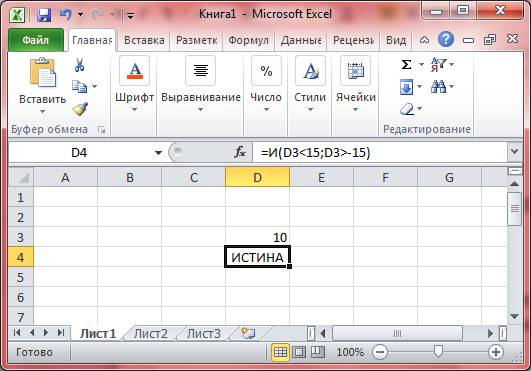Select row 4 header
This screenshot has width=531, height=371.
click(x=21, y=257)
